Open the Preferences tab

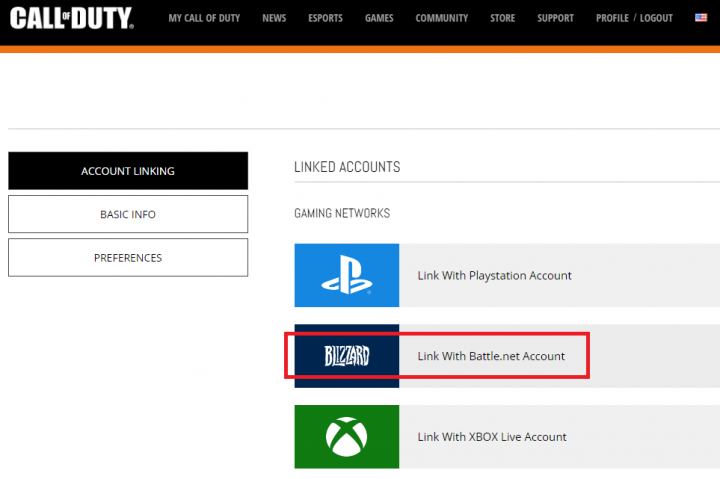coord(128,258)
